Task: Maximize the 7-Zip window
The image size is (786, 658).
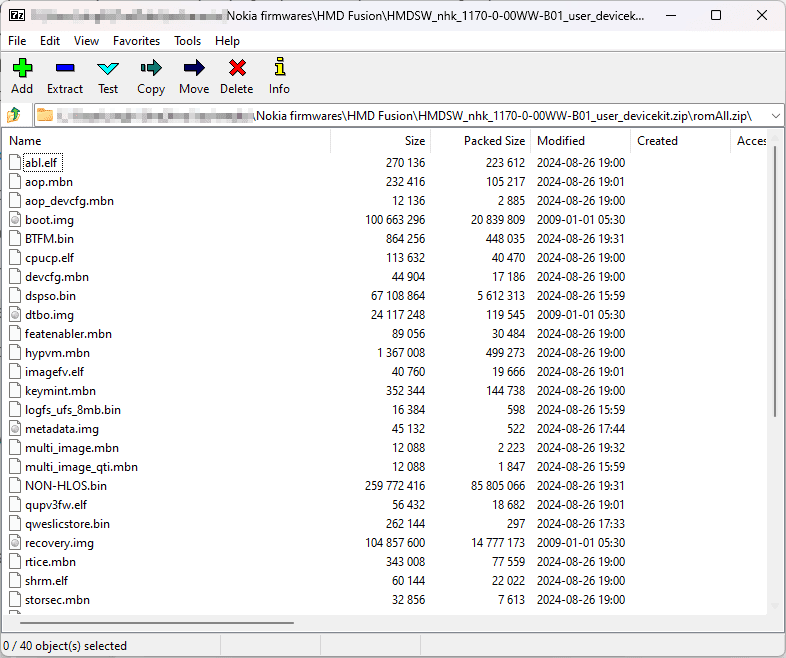Action: [716, 15]
